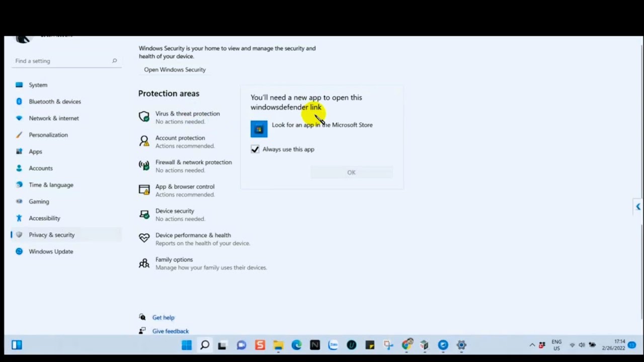Image resolution: width=644 pixels, height=362 pixels.
Task: Select the Apps category icon
Action: coord(19,151)
